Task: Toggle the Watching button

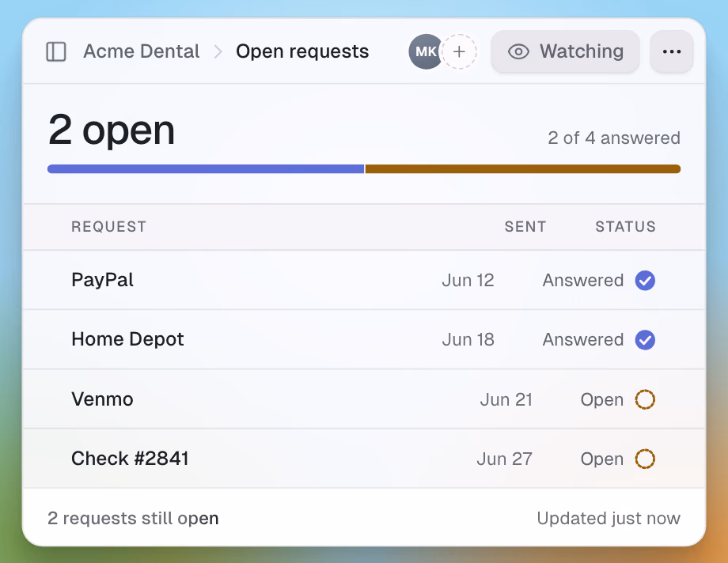Action: [x=565, y=51]
